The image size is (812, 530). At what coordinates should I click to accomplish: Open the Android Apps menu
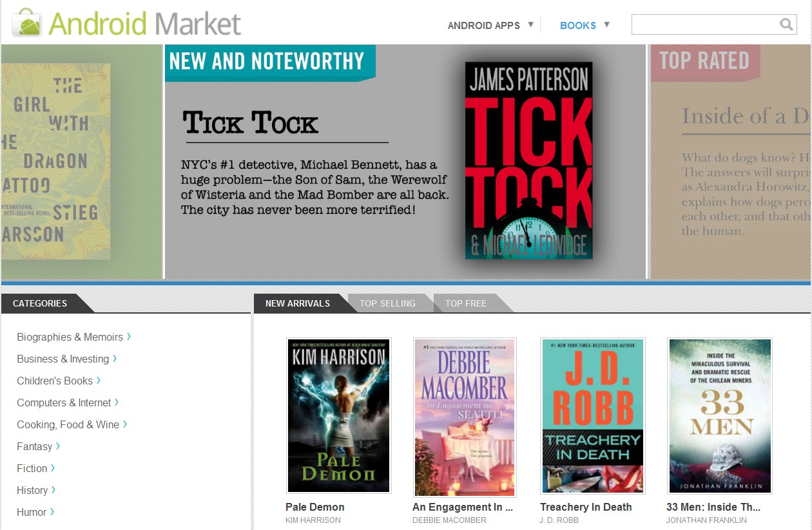click(484, 26)
